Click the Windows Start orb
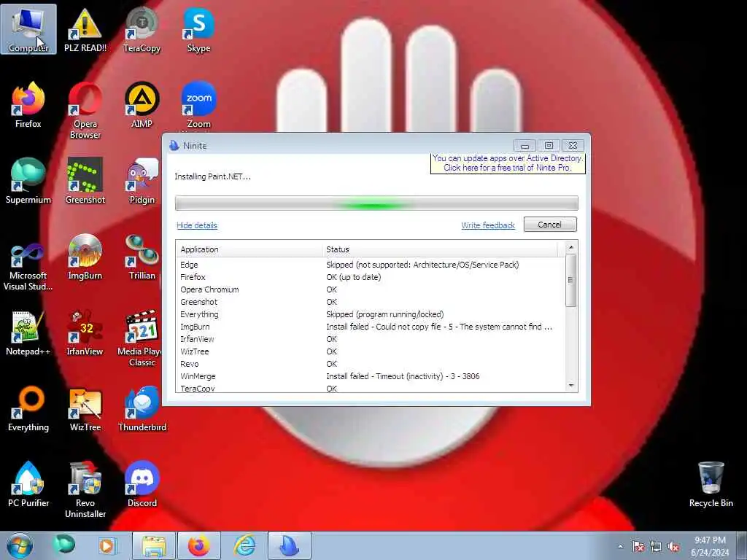 [x=20, y=545]
